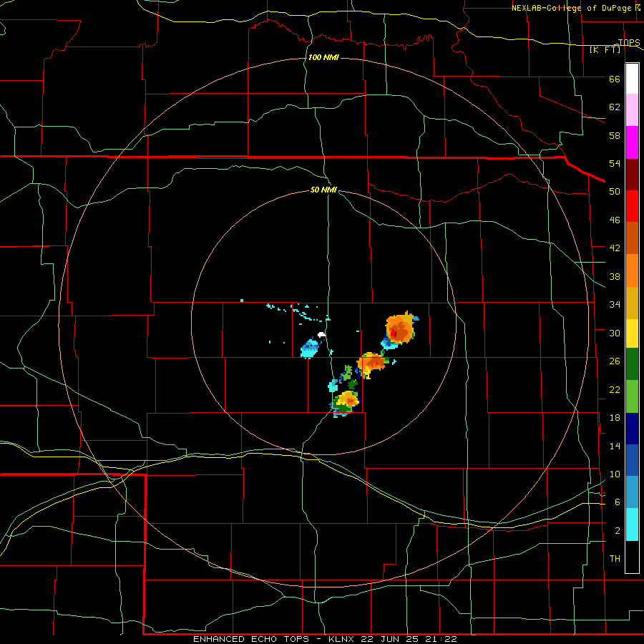
Task: Click the "100 NMI" range ring label
Action: pos(323,57)
